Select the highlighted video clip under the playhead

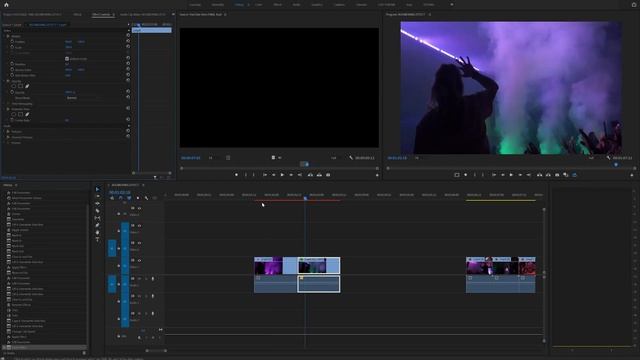coord(319,265)
